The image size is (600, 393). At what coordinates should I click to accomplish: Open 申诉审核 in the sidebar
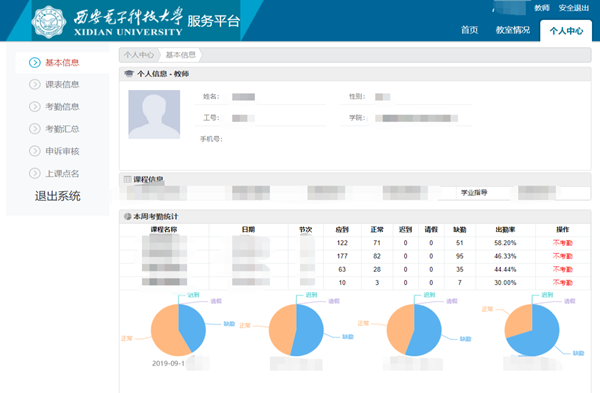pyautogui.click(x=62, y=151)
